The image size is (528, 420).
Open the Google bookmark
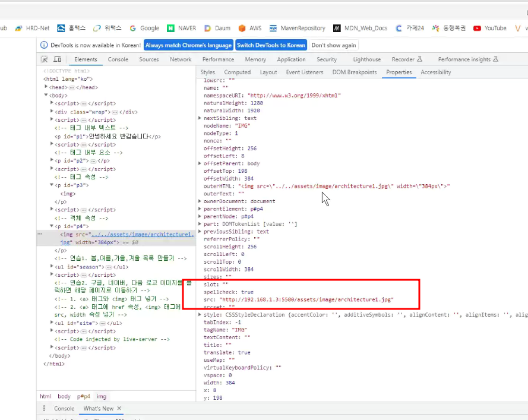click(x=144, y=29)
